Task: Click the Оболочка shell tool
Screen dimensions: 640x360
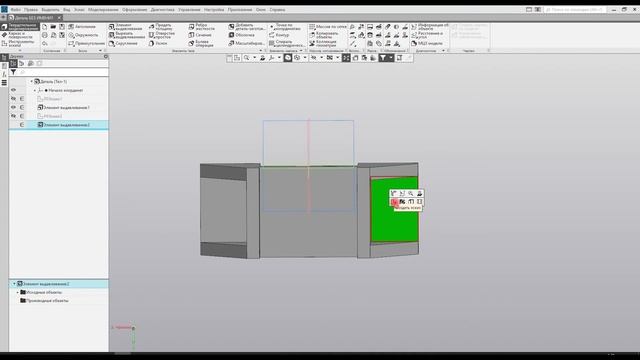Action: (242, 35)
